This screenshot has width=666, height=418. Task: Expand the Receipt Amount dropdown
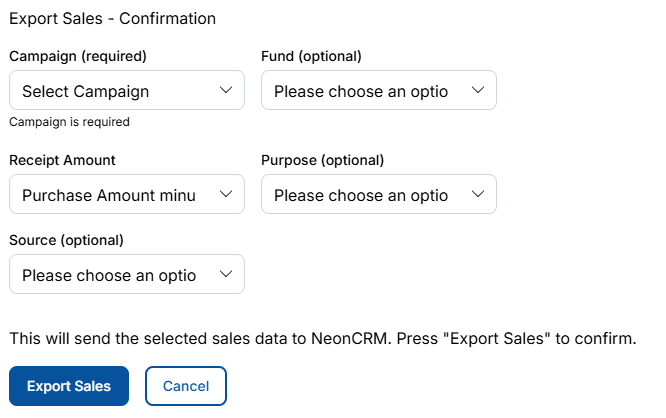[x=126, y=194]
